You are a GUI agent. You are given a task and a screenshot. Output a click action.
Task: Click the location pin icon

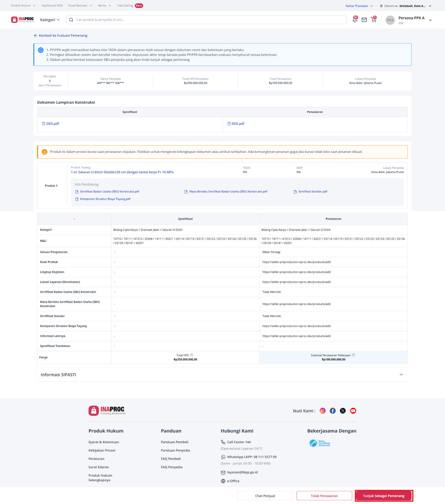pyautogui.click(x=381, y=6)
